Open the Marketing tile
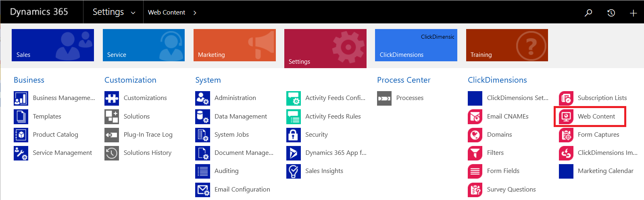Image resolution: width=644 pixels, height=200 pixels. (x=235, y=45)
